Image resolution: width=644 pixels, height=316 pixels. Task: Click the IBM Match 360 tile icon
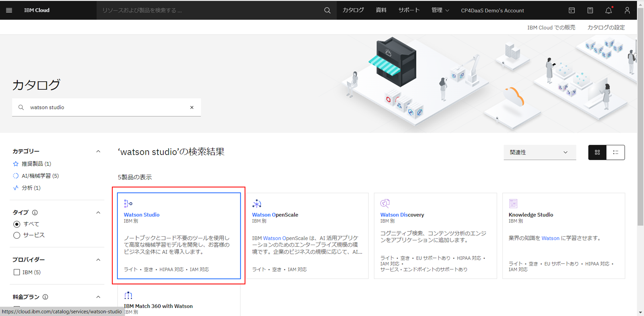[x=128, y=296]
